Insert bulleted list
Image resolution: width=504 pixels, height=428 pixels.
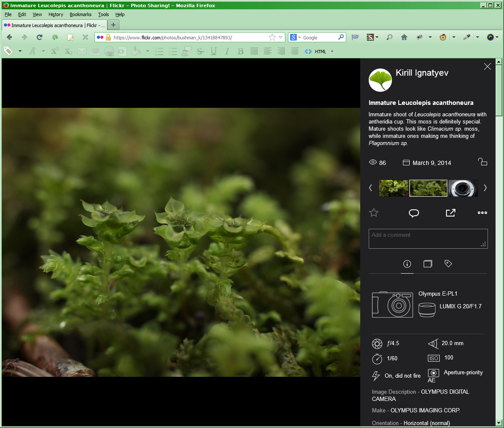159,51
